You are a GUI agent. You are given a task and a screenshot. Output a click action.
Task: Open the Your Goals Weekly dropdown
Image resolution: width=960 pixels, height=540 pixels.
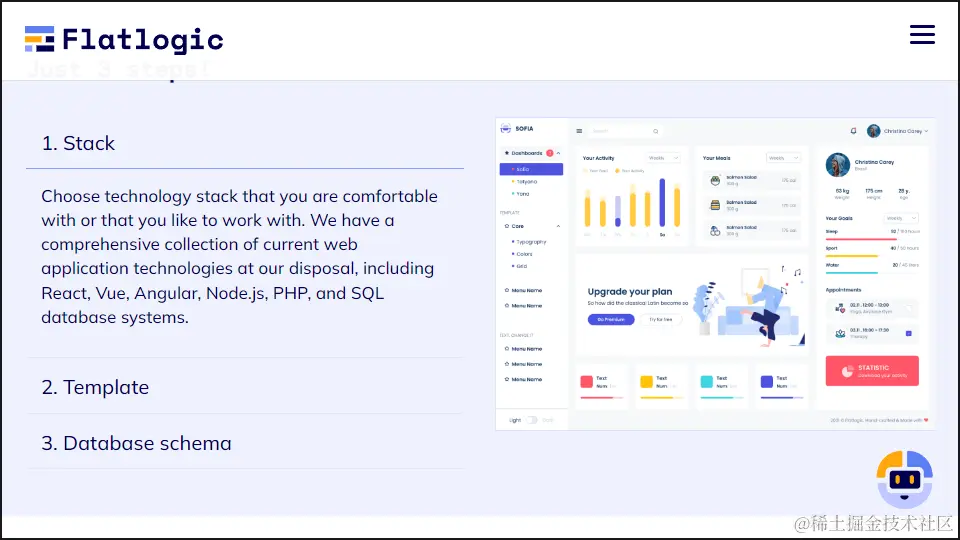pos(901,218)
